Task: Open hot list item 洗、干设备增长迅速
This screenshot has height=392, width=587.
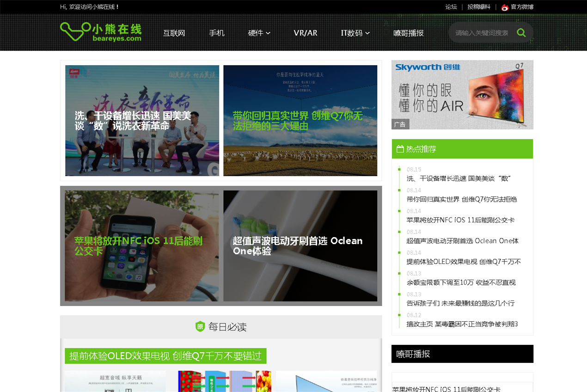Action: pyautogui.click(x=459, y=178)
